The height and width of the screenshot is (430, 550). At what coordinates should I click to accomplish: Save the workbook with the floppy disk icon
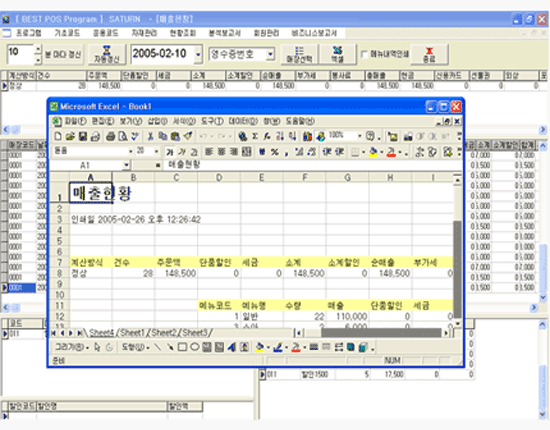click(x=83, y=136)
